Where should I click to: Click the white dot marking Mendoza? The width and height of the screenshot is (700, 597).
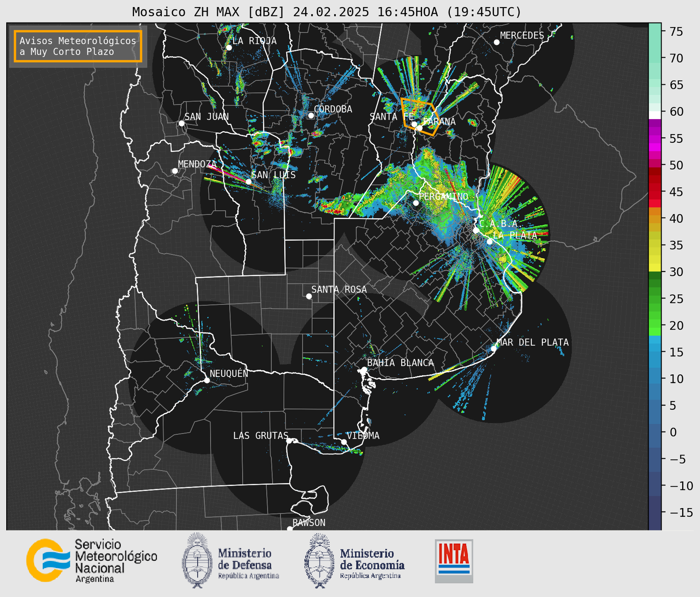[175, 171]
